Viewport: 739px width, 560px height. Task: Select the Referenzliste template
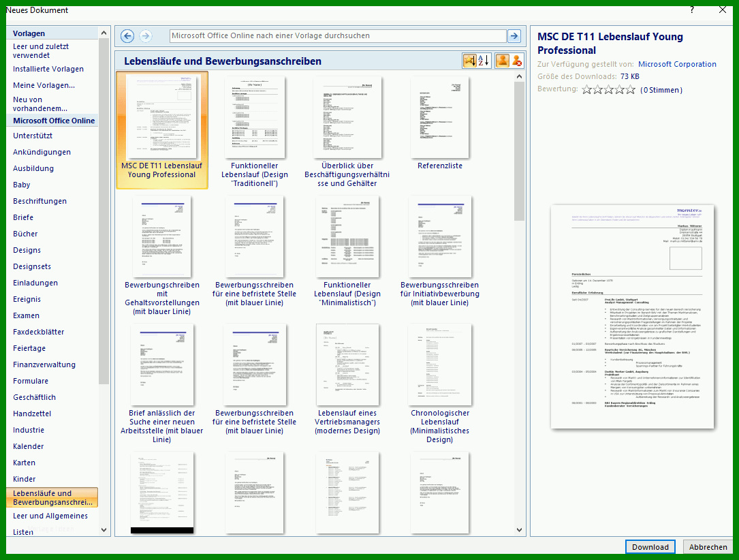pyautogui.click(x=440, y=123)
